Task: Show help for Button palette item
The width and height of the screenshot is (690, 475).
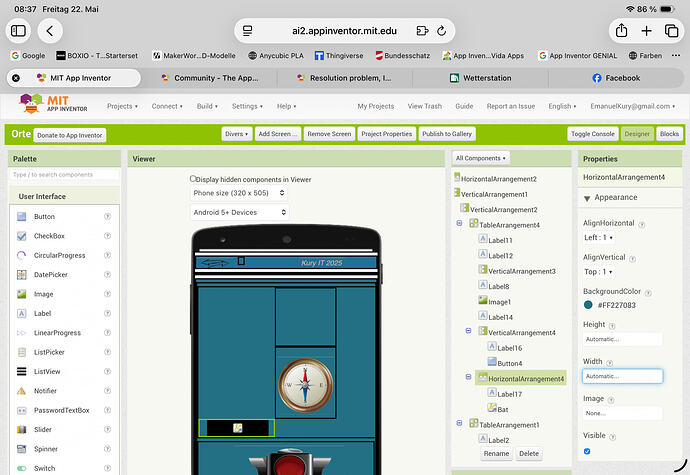Action: (107, 216)
